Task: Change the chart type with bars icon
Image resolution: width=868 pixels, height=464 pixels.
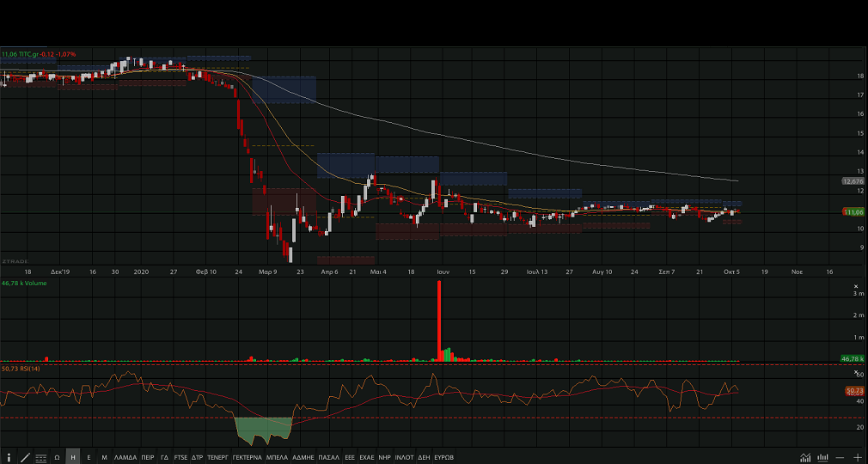Action: click(x=822, y=457)
